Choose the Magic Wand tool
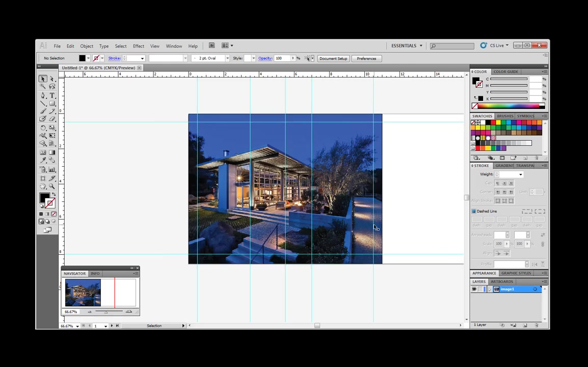This screenshot has width=588, height=367. pos(43,86)
